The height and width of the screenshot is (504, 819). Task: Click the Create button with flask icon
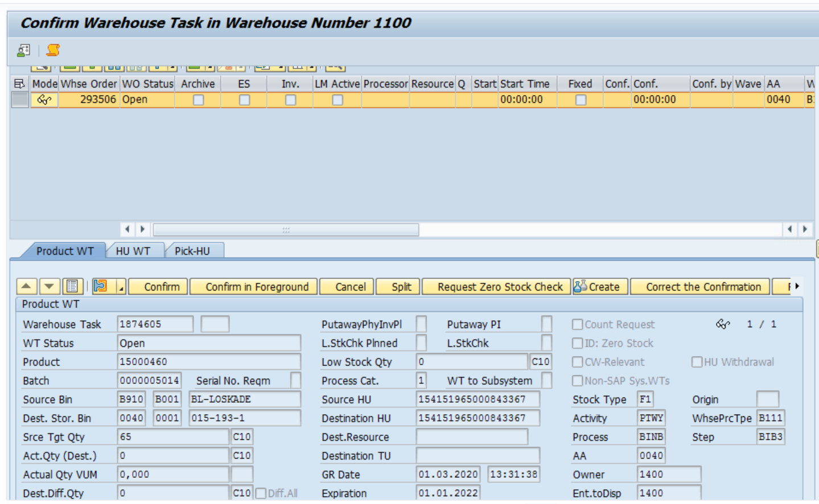[x=599, y=287]
